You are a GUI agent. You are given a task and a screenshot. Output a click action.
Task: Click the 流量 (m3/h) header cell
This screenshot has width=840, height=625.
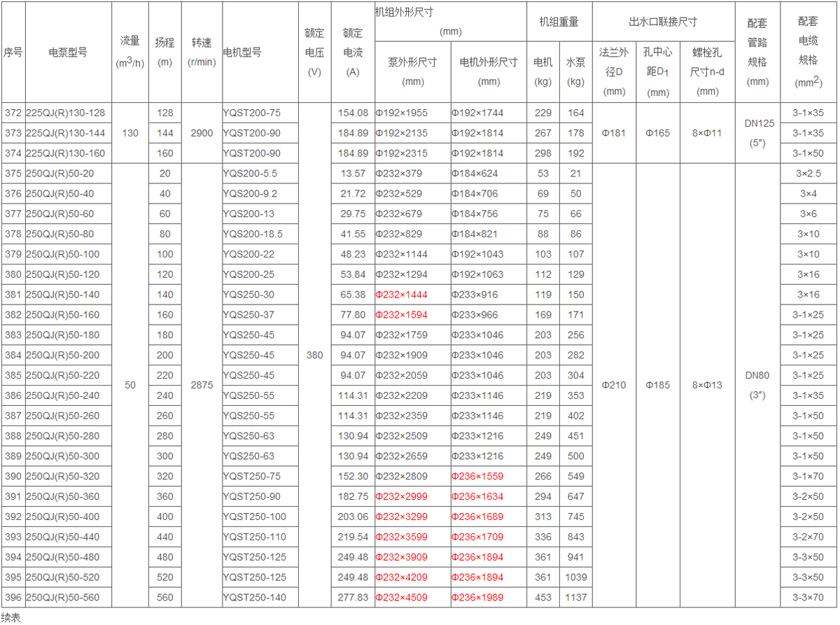coord(130,52)
